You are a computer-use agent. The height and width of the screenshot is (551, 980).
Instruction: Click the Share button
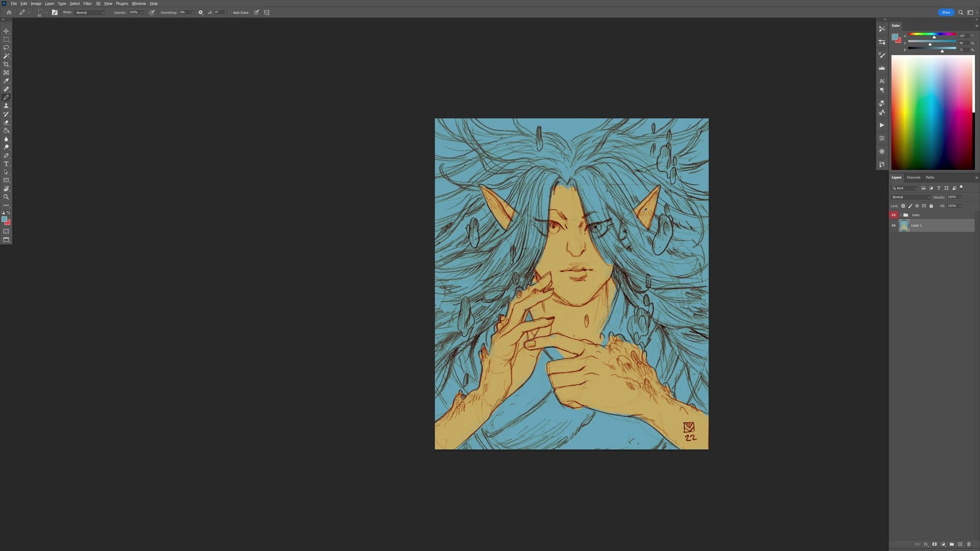click(945, 12)
